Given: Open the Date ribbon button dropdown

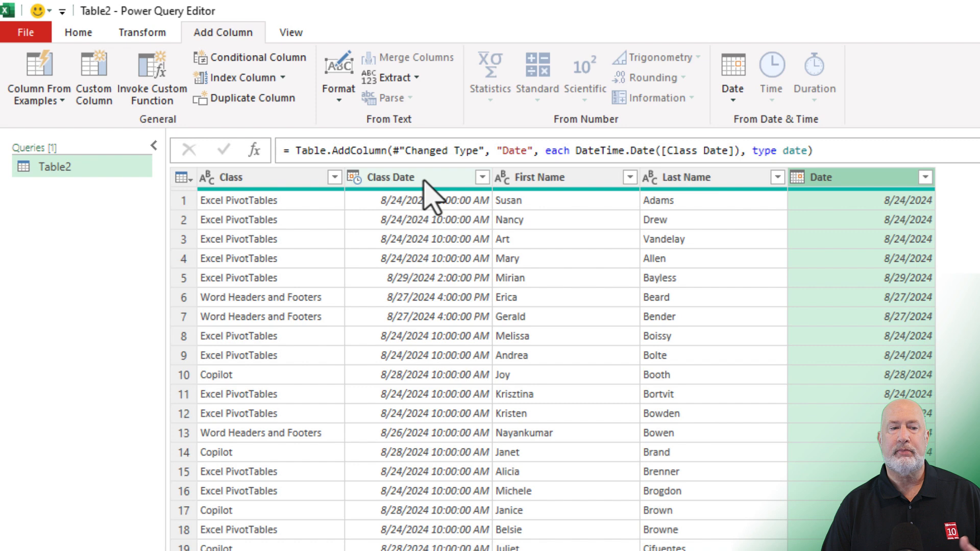Looking at the screenshot, I should (732, 99).
